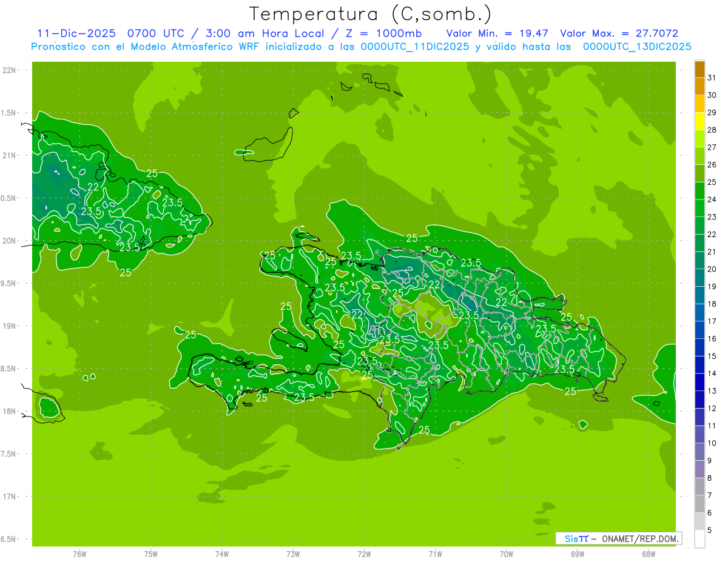Click the legend scale number 20
The width and height of the screenshot is (728, 562).
712,269
